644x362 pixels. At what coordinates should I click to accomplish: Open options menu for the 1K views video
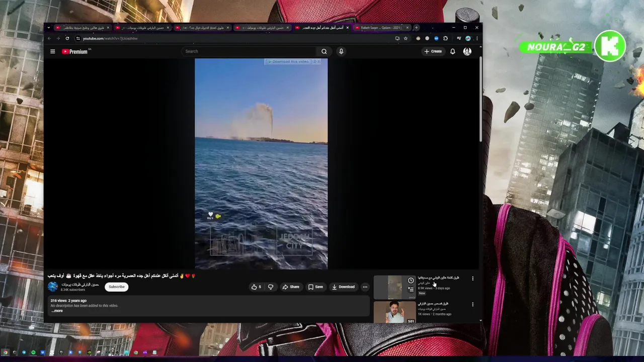(x=472, y=304)
